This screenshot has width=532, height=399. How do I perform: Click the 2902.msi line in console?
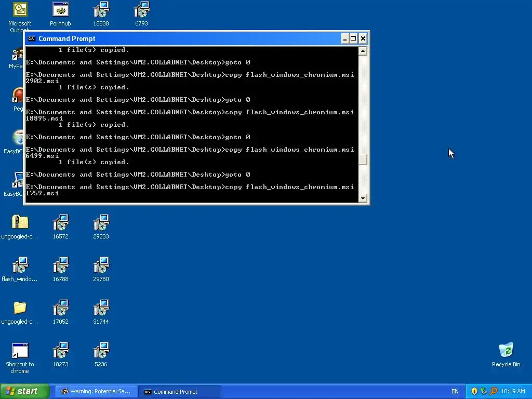42,81
